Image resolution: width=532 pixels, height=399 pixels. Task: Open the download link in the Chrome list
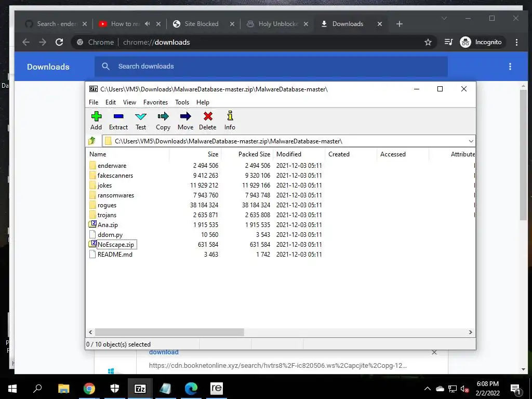164,352
